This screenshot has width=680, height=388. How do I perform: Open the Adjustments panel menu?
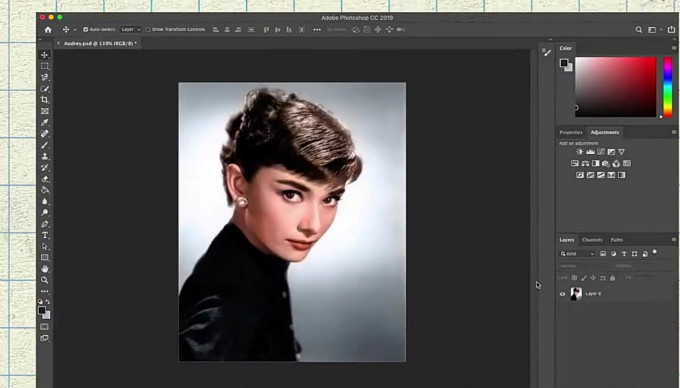[674, 132]
